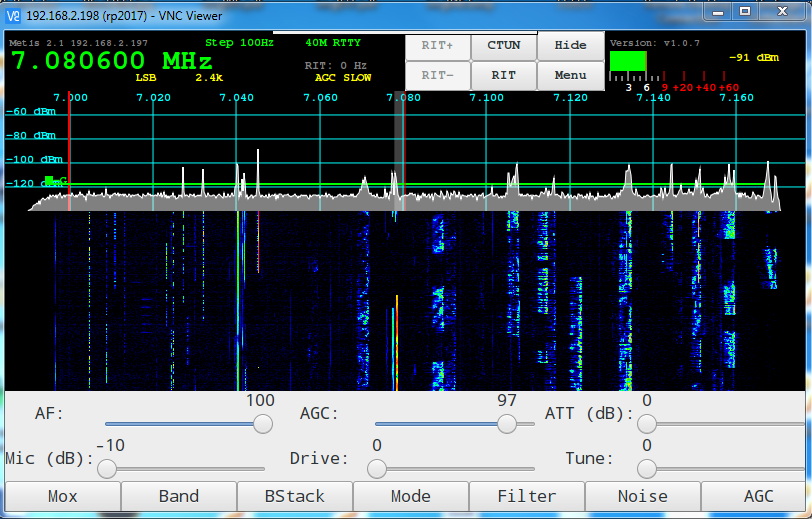Click the RIT- button
812x519 pixels.
(x=438, y=76)
